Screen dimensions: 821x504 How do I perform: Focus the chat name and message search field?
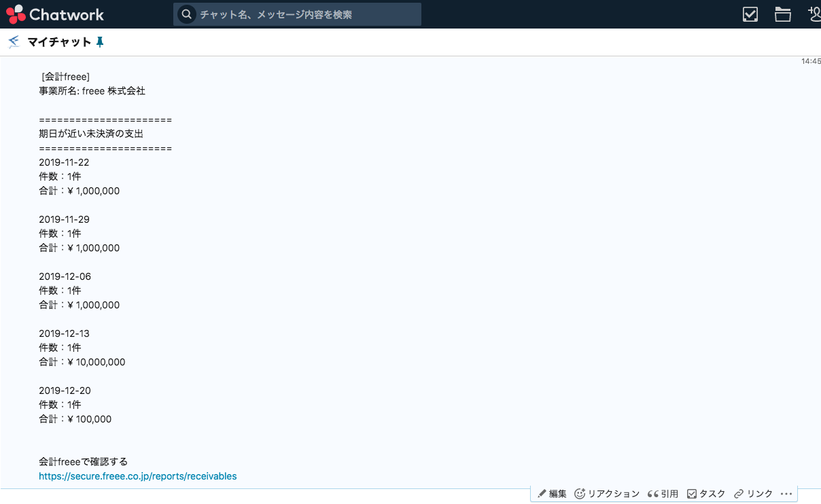tap(297, 14)
